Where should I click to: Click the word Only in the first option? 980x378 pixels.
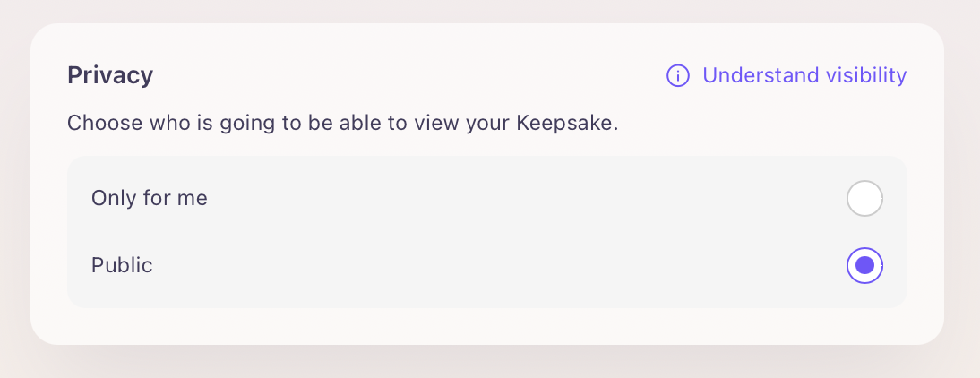[109, 198]
